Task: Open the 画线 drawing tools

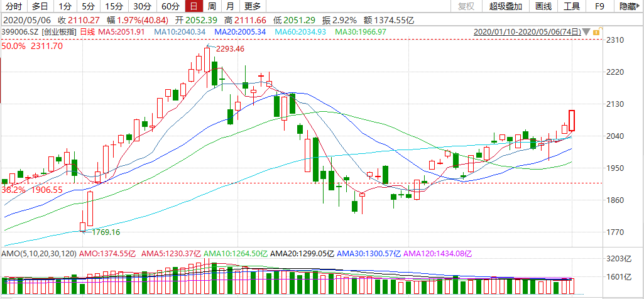Action: (x=543, y=6)
